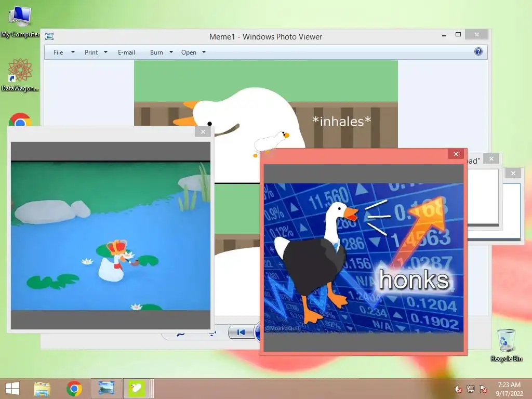This screenshot has width=532, height=399.
Task: Open Google Chrome from the taskbar
Action: coord(74,389)
